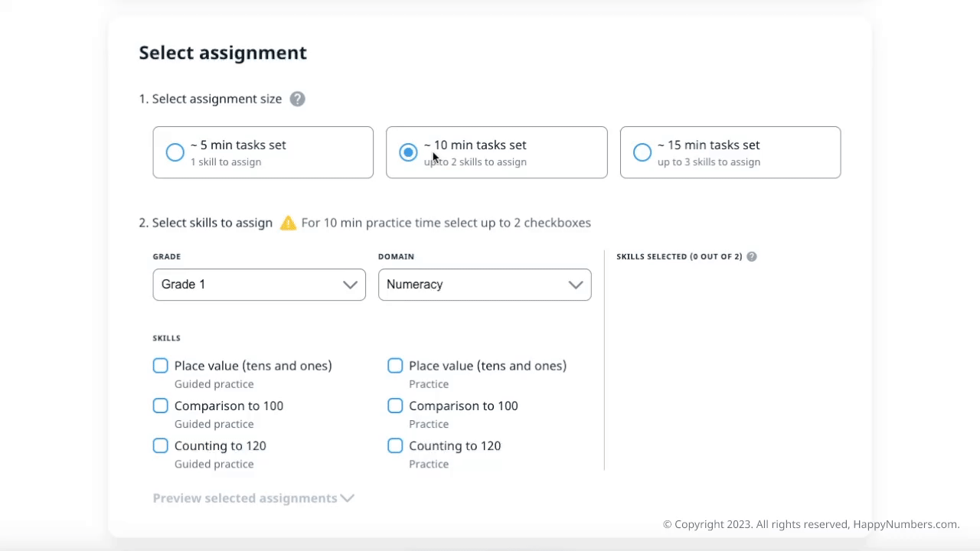Image resolution: width=980 pixels, height=551 pixels.
Task: Tick Place value (tens and ones) Practice
Action: 395,366
